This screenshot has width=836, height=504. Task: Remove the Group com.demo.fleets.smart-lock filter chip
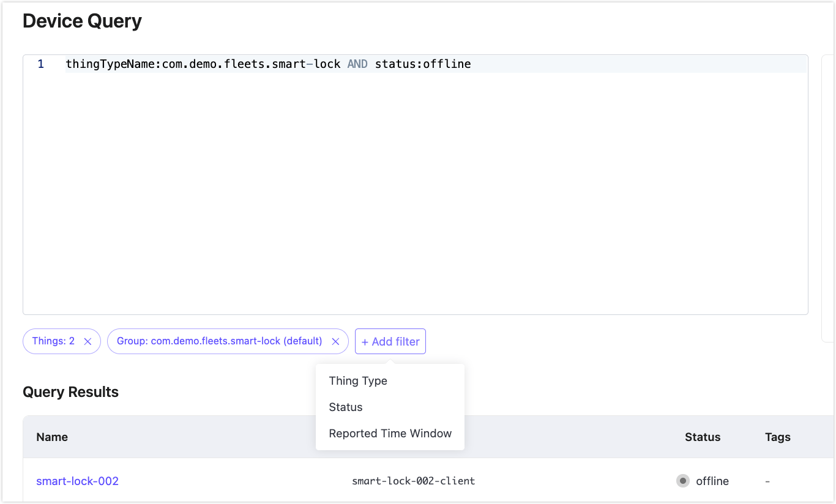click(335, 342)
